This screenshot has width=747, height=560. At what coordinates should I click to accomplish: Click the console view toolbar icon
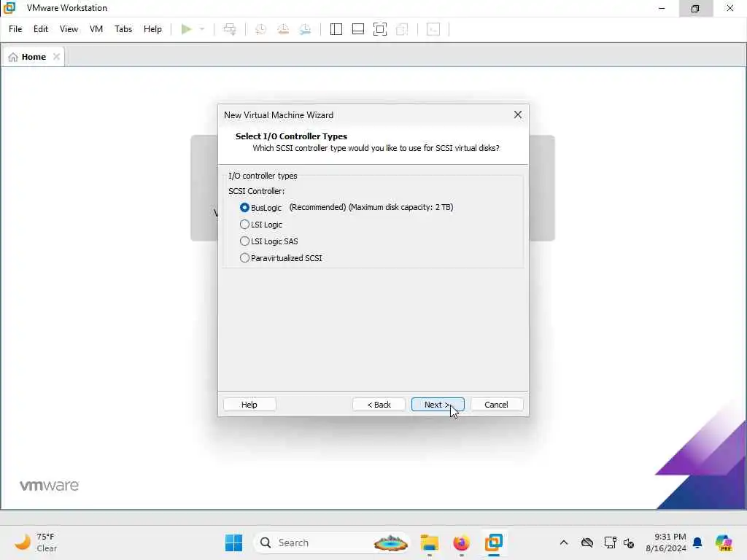(433, 29)
